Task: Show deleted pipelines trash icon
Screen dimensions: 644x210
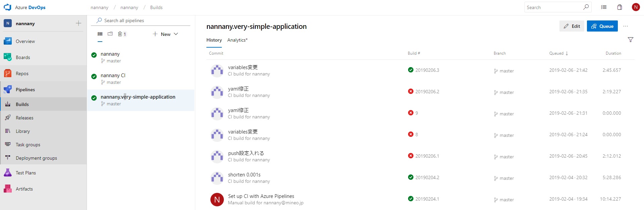Action: (120, 34)
